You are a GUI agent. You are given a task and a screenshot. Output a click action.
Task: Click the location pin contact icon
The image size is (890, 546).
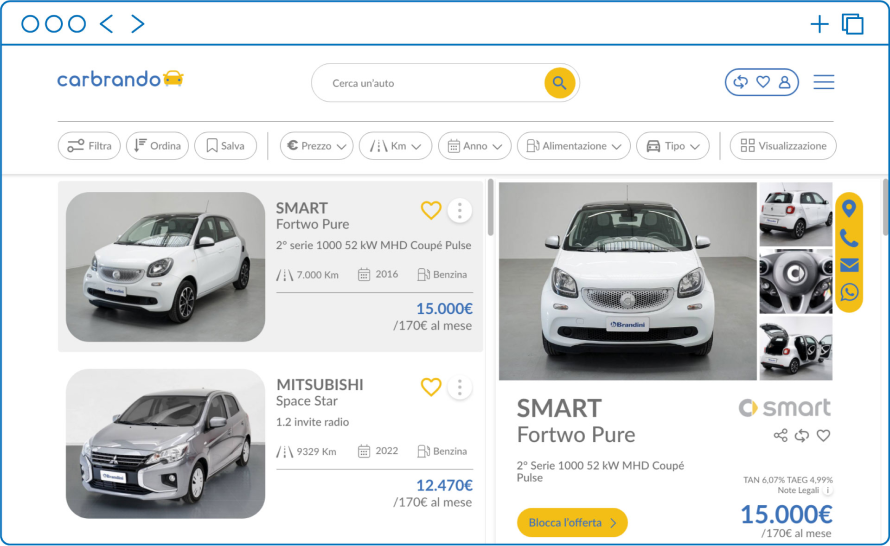pyautogui.click(x=849, y=209)
